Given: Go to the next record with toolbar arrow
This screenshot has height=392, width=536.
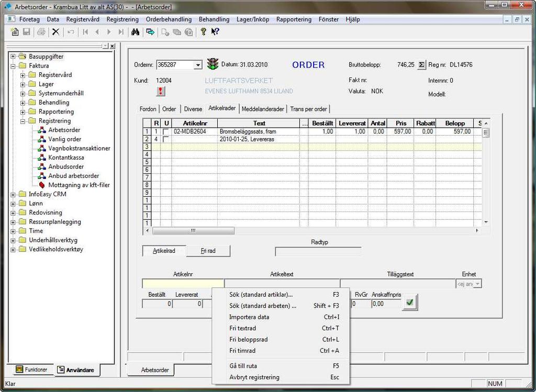Looking at the screenshot, I should pos(109,32).
